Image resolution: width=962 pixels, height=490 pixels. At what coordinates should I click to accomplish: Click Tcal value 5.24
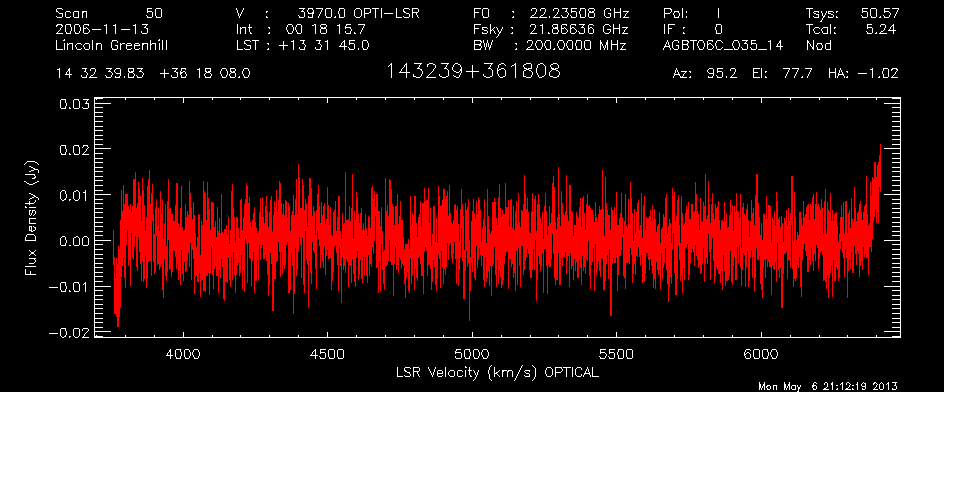point(881,29)
